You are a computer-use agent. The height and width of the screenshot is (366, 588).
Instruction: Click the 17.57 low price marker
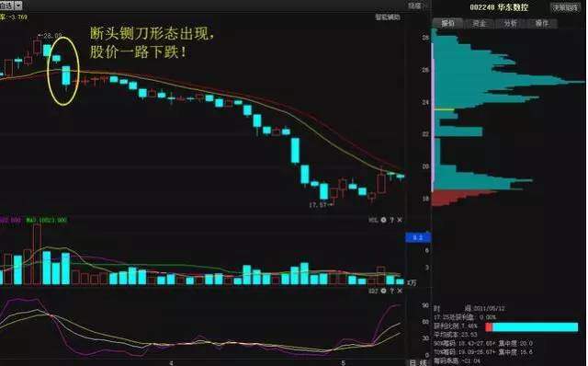point(321,205)
